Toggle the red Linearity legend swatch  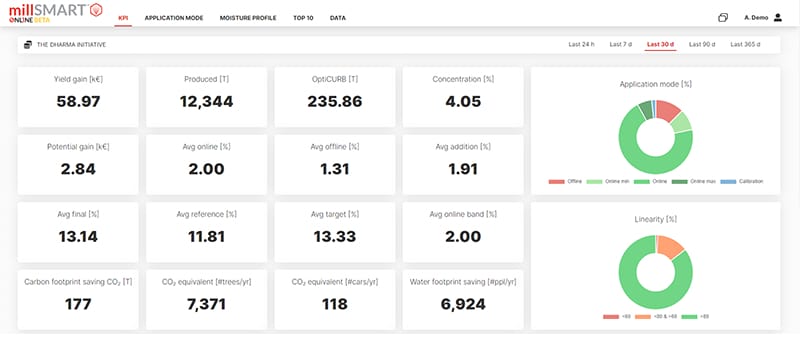coord(611,317)
